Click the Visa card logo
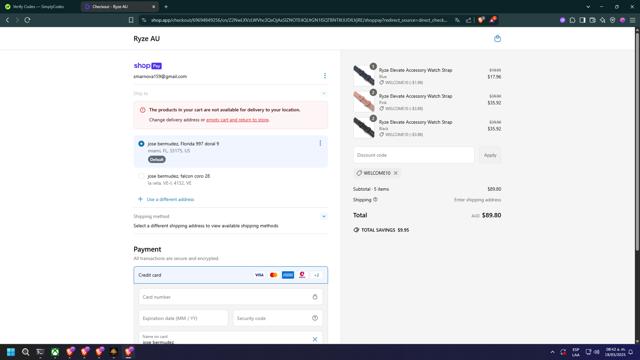 [259, 275]
